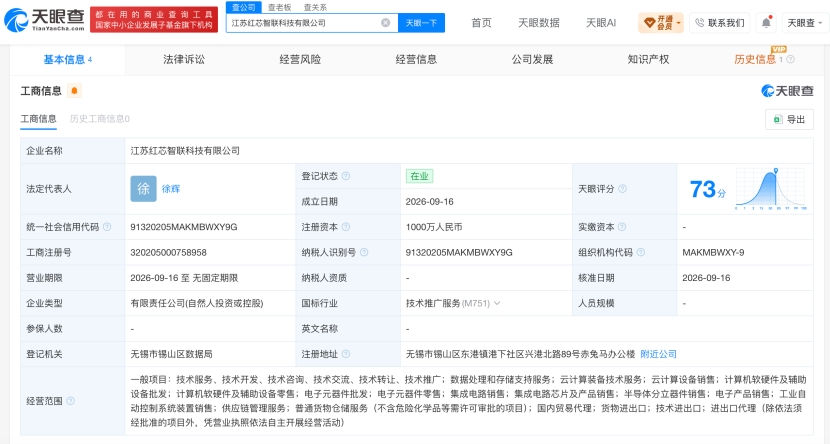Image resolution: width=830 pixels, height=444 pixels.
Task: Click organization code MAKMBWXY-9
Action: pos(713,252)
